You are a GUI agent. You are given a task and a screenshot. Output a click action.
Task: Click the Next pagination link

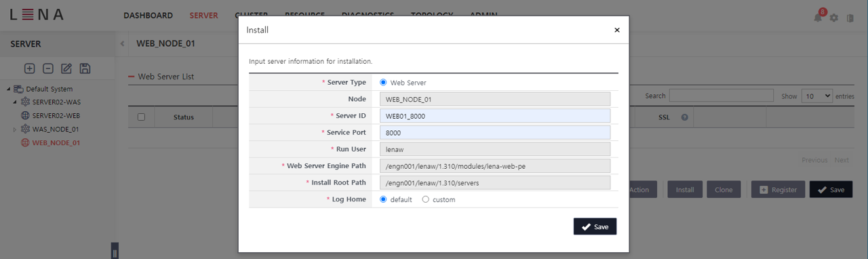[842, 160]
